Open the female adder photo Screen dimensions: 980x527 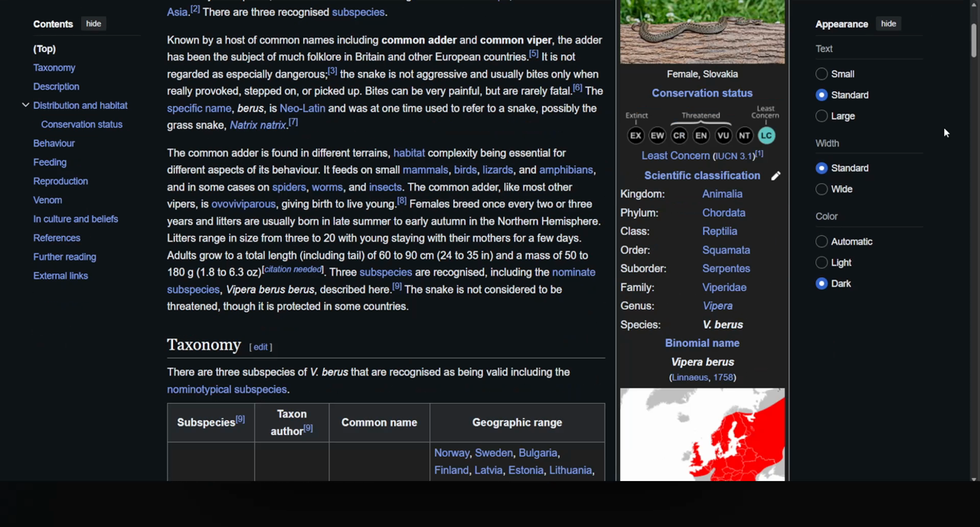[702, 31]
